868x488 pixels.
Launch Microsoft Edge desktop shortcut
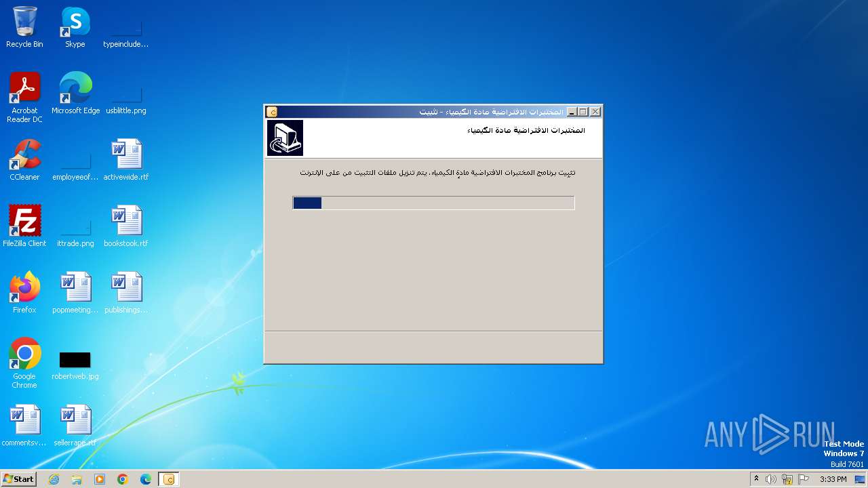click(75, 94)
